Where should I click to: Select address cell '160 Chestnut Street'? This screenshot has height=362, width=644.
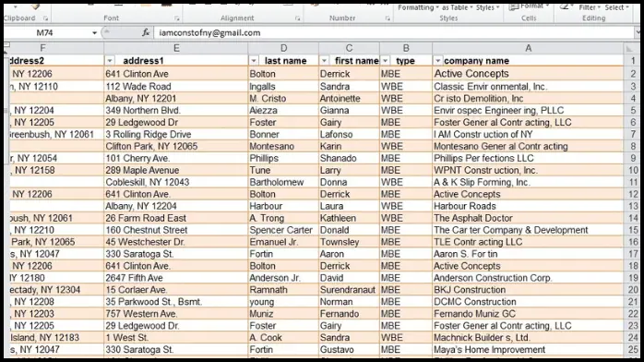(x=176, y=230)
